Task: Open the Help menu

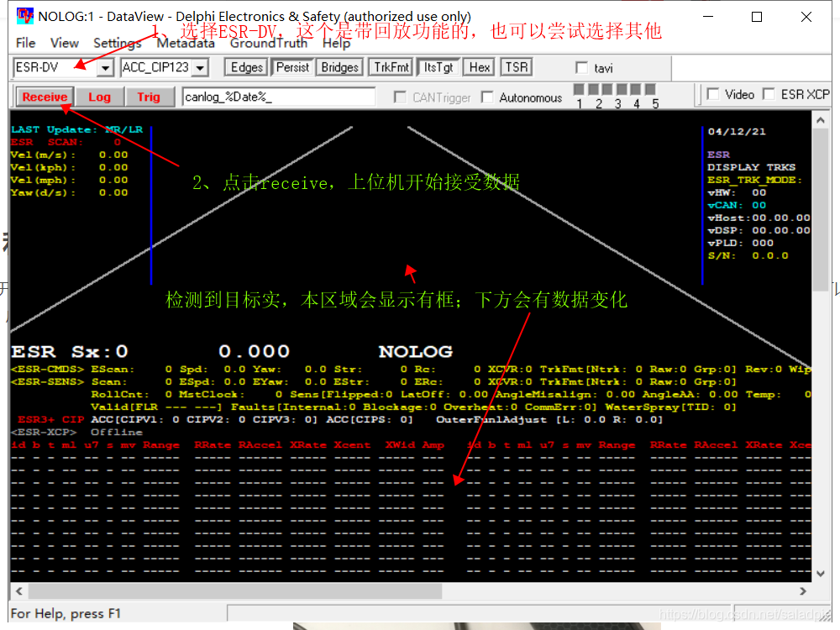Action: pyautogui.click(x=337, y=43)
